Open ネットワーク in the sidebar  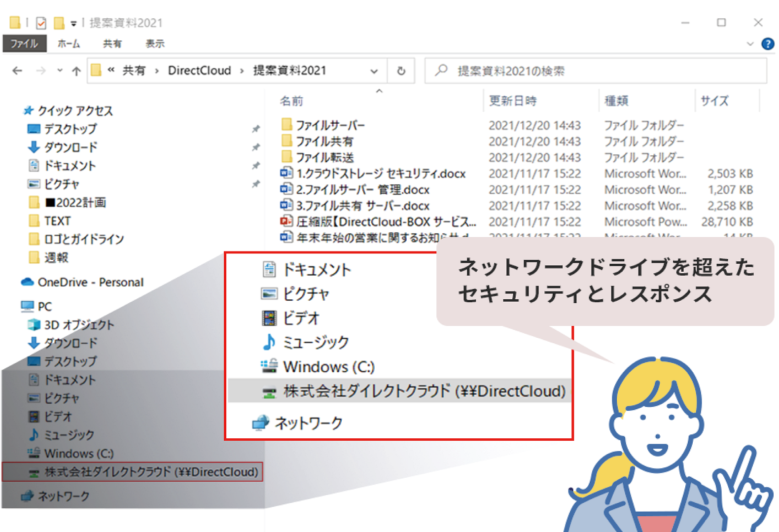tap(64, 496)
